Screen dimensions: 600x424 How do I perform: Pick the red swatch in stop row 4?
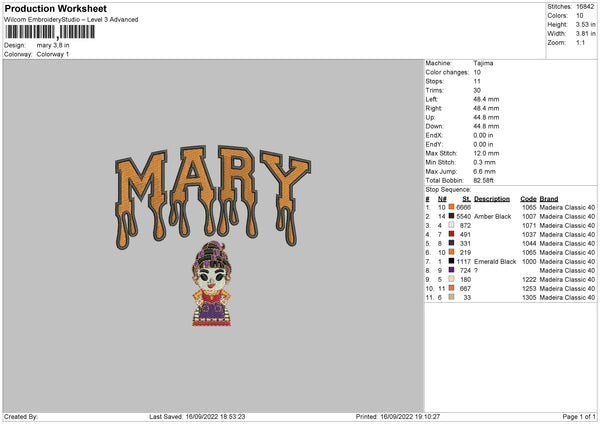[451, 234]
